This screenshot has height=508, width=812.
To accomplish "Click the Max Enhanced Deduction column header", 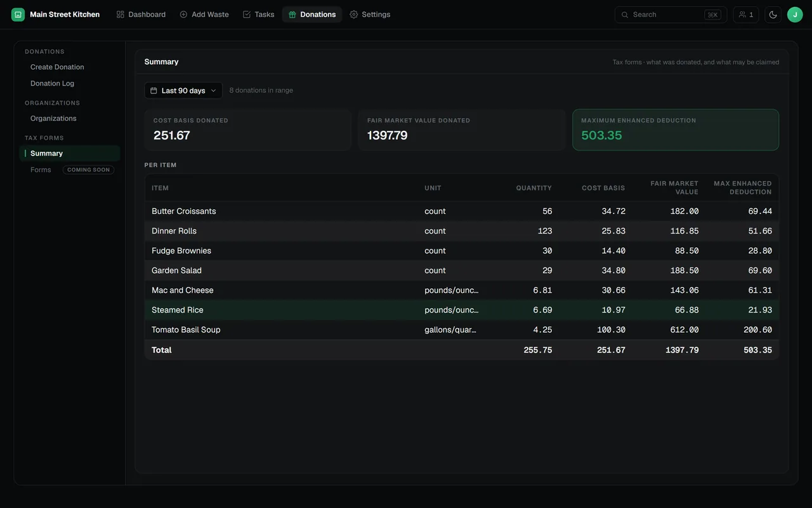I will (743, 188).
